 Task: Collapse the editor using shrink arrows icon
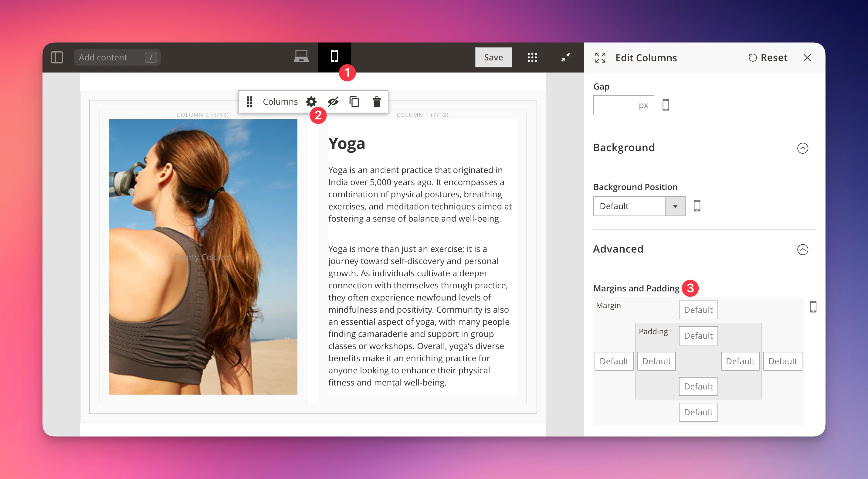point(565,57)
